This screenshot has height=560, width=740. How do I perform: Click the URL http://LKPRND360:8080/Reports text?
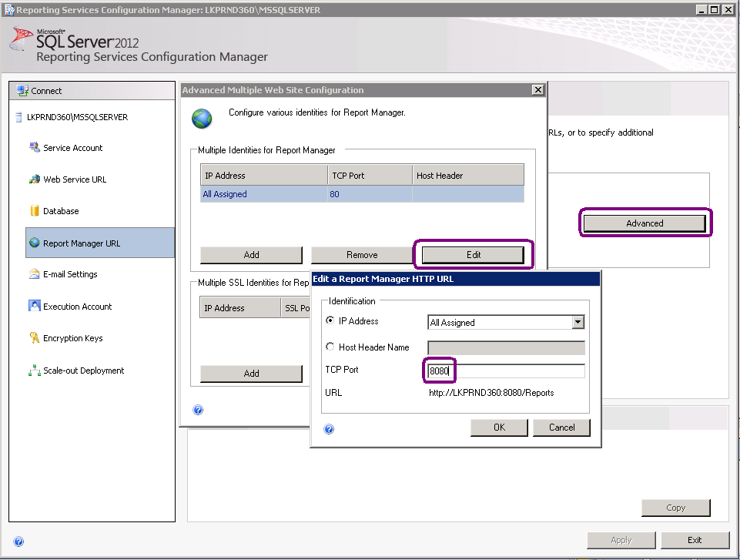point(491,393)
